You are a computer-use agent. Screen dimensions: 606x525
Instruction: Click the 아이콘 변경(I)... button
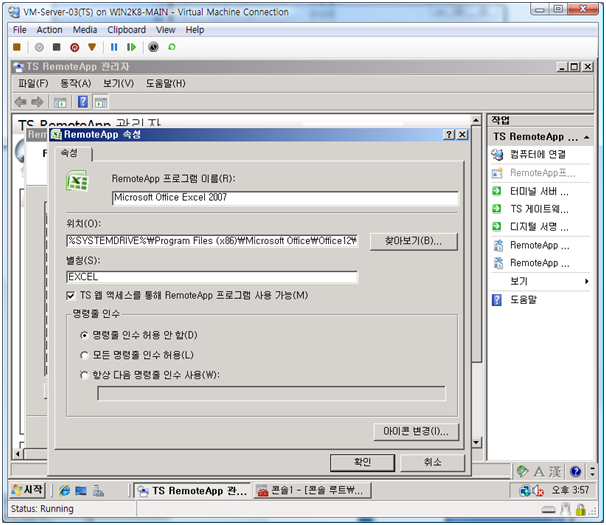coord(416,431)
